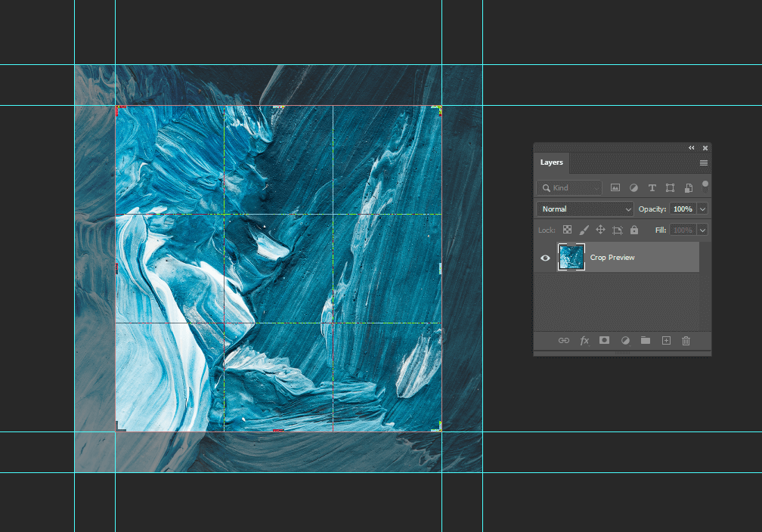Click the top-center crop edge handle

pos(278,107)
